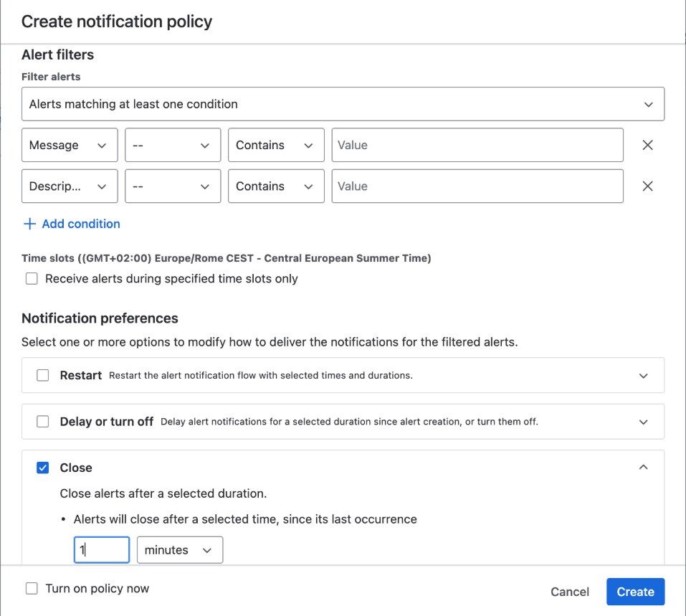Open the Contains operator dropdown in Message row
The height and width of the screenshot is (616, 686).
tap(276, 145)
